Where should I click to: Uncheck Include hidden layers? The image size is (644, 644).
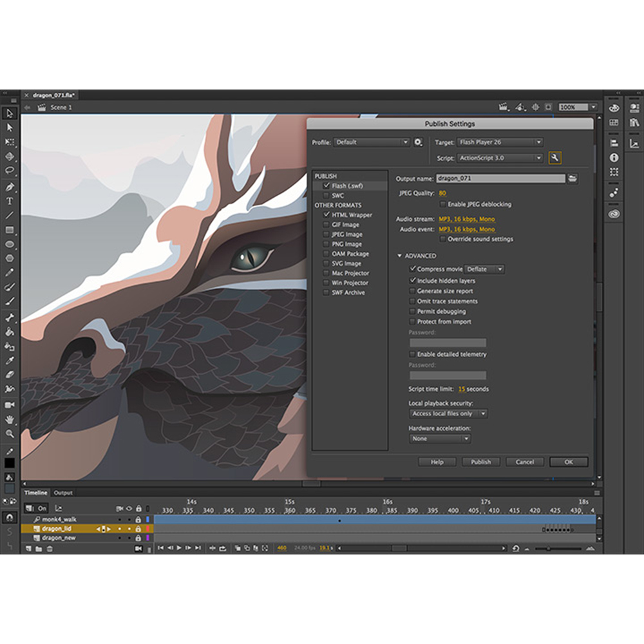pos(413,281)
